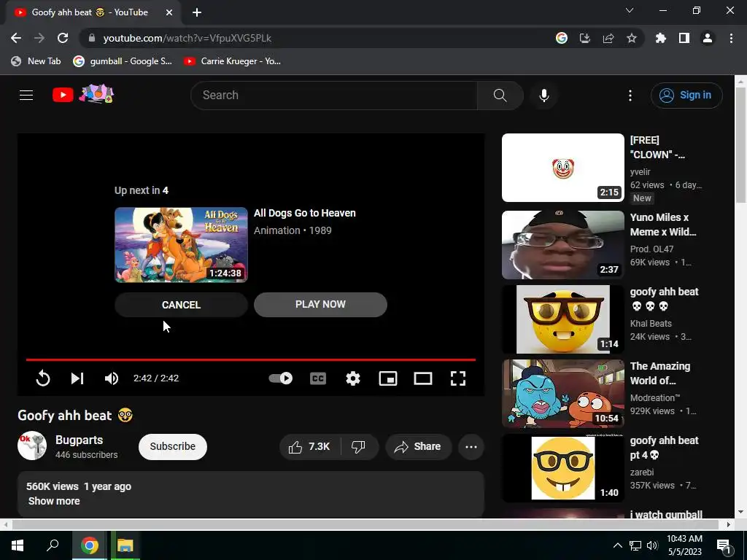Dislike the video with thumbs down
Image resolution: width=747 pixels, height=560 pixels.
(359, 447)
